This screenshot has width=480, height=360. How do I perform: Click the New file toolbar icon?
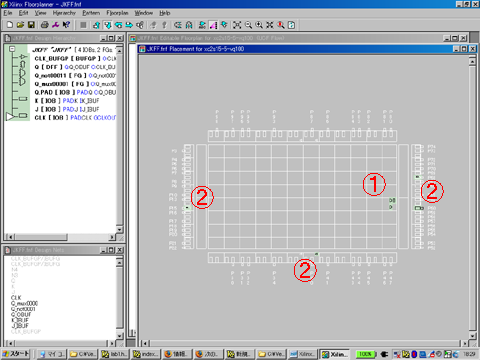10,25
